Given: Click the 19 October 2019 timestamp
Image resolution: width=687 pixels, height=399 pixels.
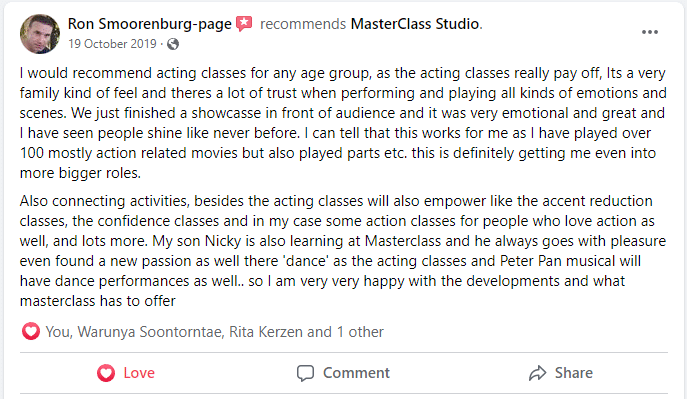Looking at the screenshot, I should pos(112,44).
